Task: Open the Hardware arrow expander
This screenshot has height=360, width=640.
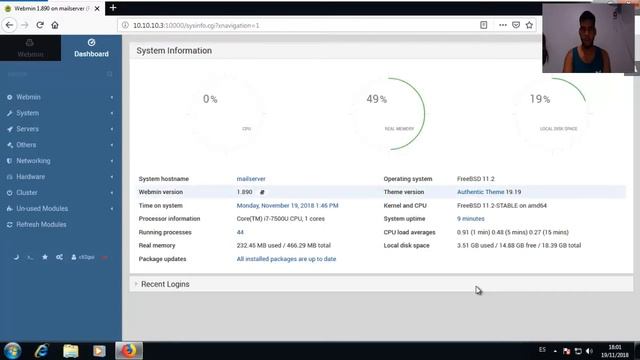Action: pos(112,177)
